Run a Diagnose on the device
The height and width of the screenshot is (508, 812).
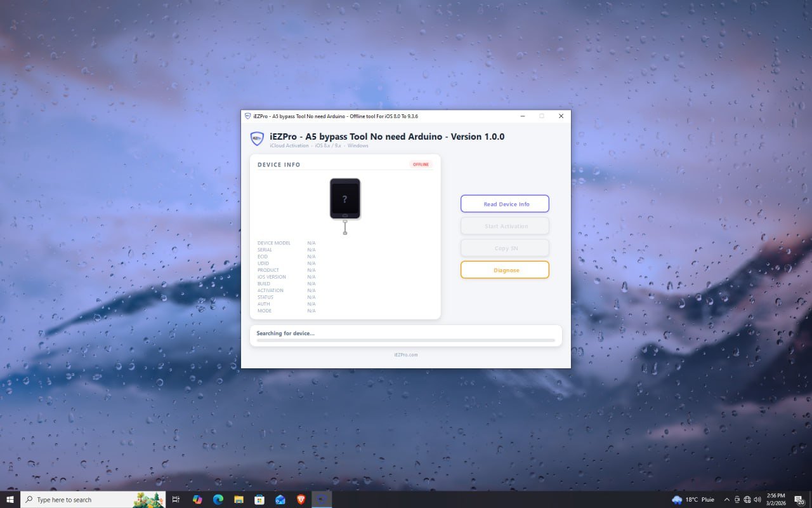click(x=505, y=269)
